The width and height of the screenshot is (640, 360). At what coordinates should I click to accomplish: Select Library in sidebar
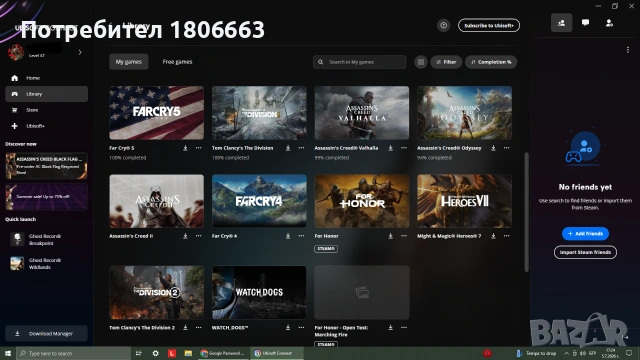click(x=47, y=94)
